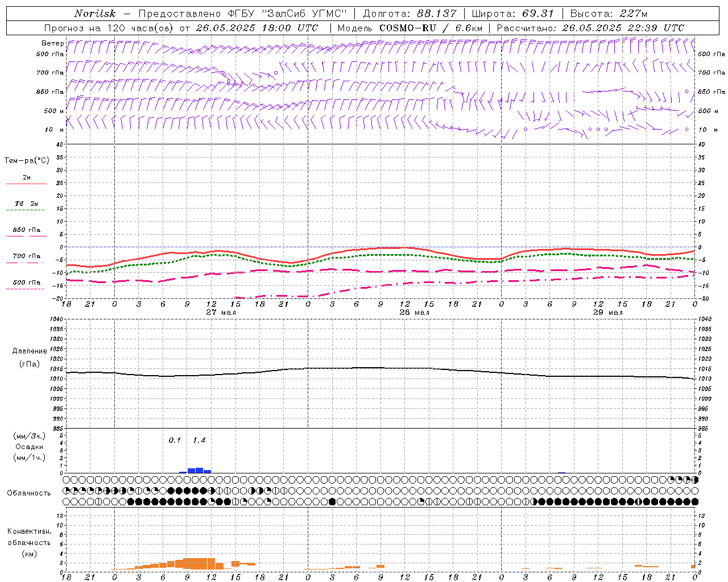Click the "Давление" pressure panel label
728x582 pixels.
(x=29, y=351)
